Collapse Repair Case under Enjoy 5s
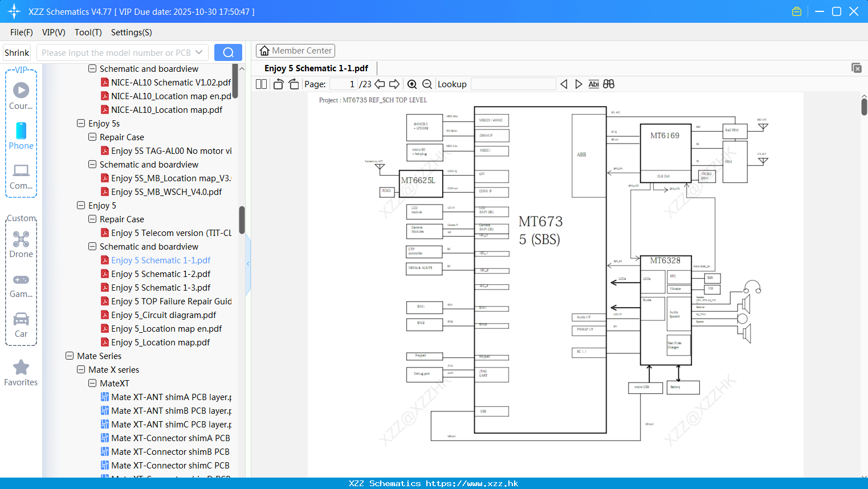Viewport: 868px width, 489px height. coord(92,137)
